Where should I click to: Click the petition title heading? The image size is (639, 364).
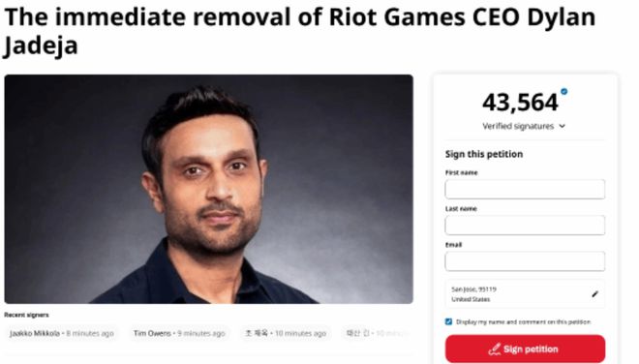pos(299,31)
